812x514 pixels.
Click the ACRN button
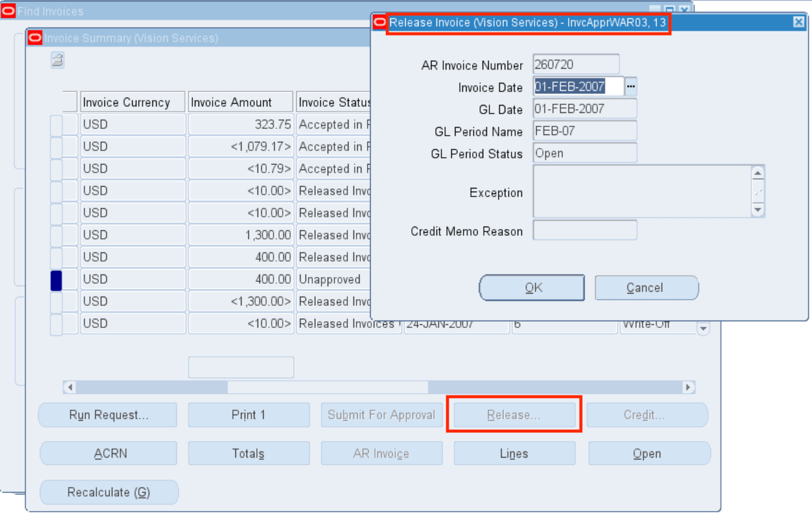[x=108, y=454]
